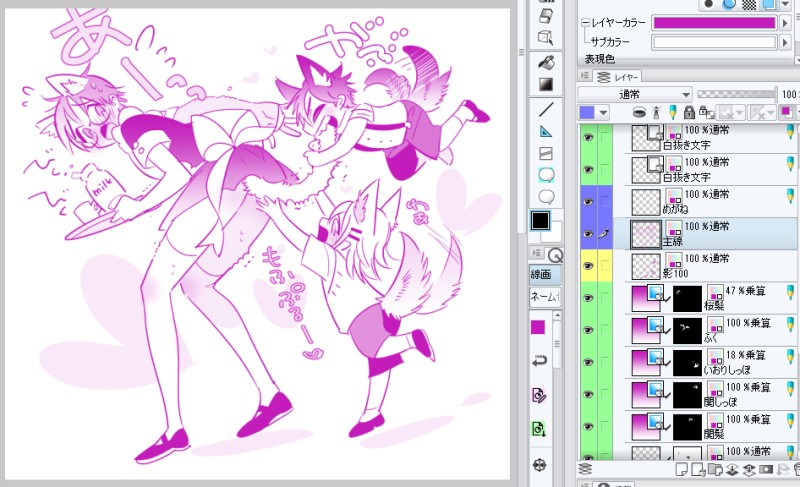Screen dimensions: 800x487
Task: Toggle the highlighted Layer color effect button
Action: [x=768, y=4]
